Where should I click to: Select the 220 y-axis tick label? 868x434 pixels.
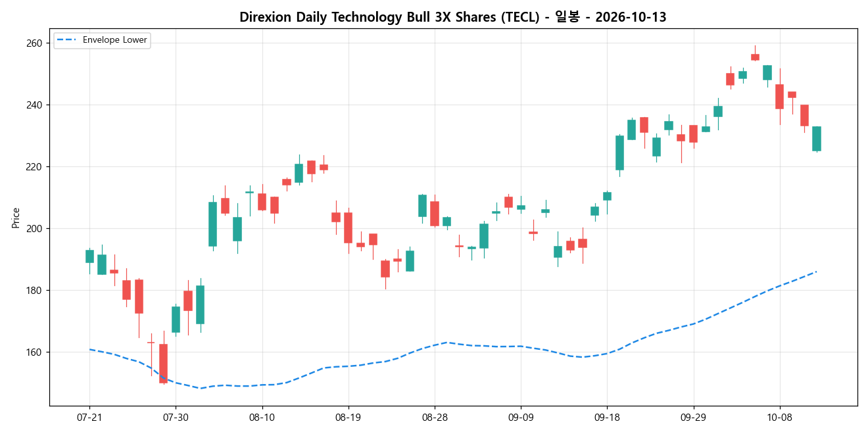(x=34, y=167)
